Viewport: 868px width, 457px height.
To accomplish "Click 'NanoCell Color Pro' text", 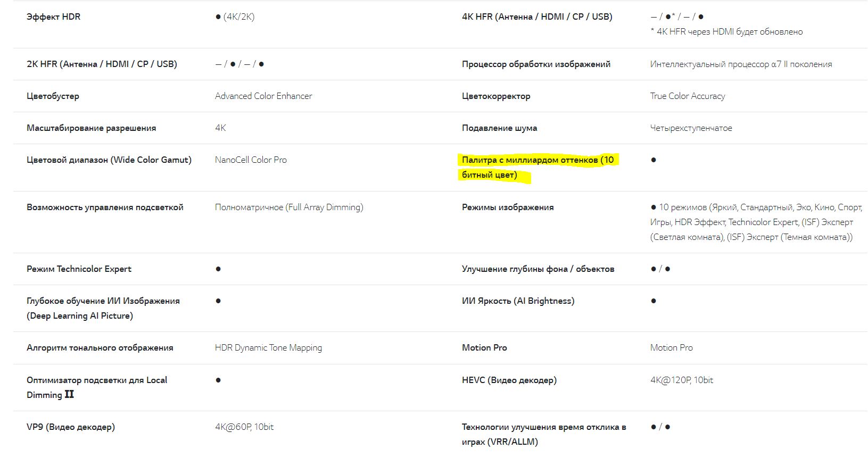I will [251, 160].
